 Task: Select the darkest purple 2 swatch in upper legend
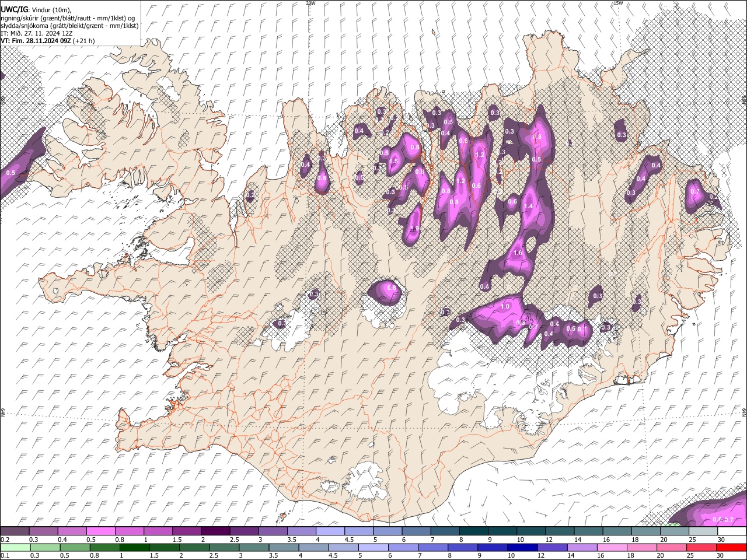[215, 531]
